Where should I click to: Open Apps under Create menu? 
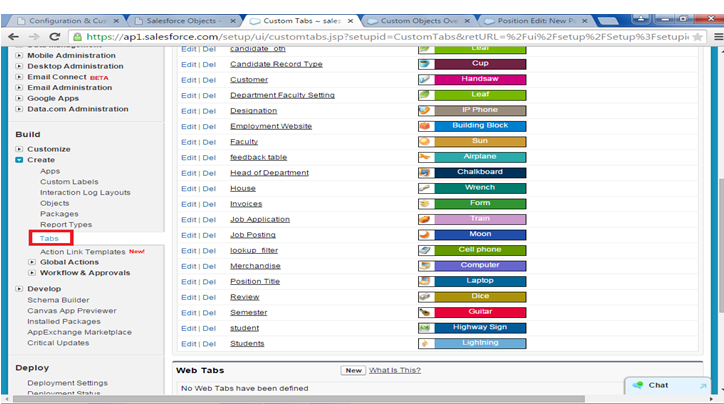(50, 171)
